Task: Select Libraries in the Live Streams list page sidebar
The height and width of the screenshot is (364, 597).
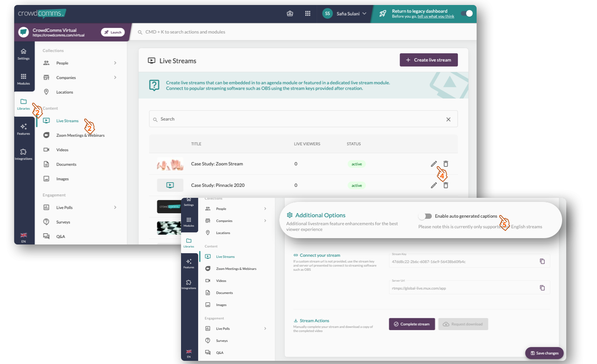Action: [x=24, y=104]
